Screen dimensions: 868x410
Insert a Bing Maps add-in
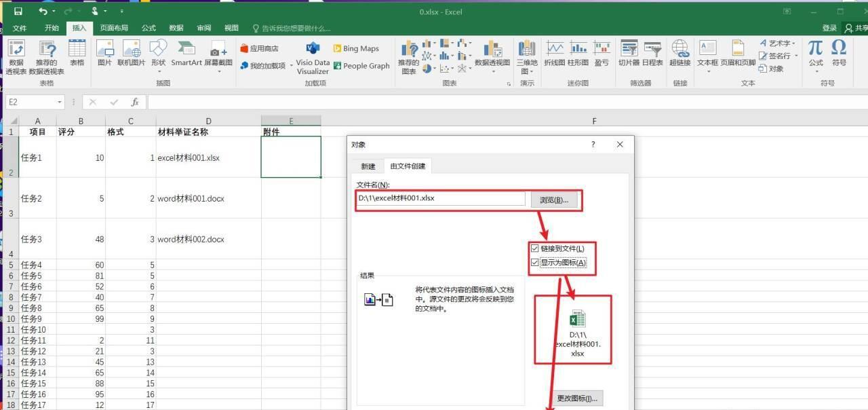(356, 48)
